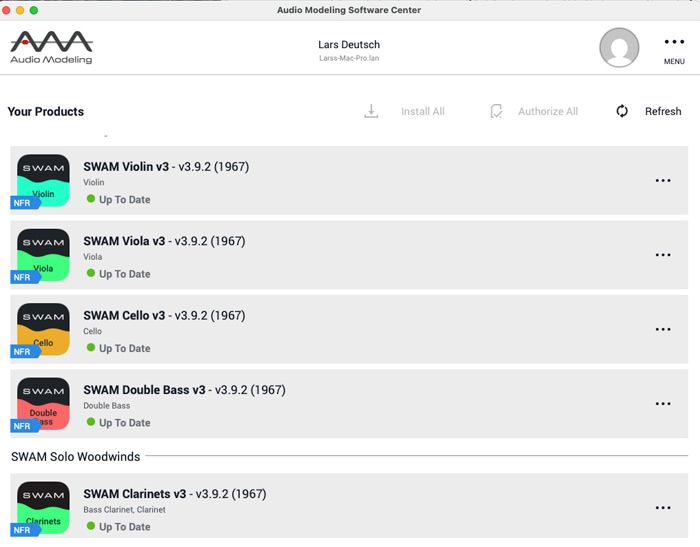The image size is (700, 547).
Task: Select the SWAM Double Bass product icon
Action: click(43, 404)
